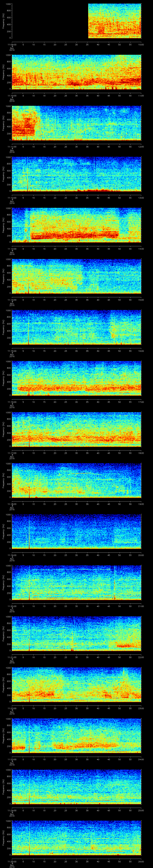Click the 11:21:00 start time label
This screenshot has height=868, width=153.
12,657
